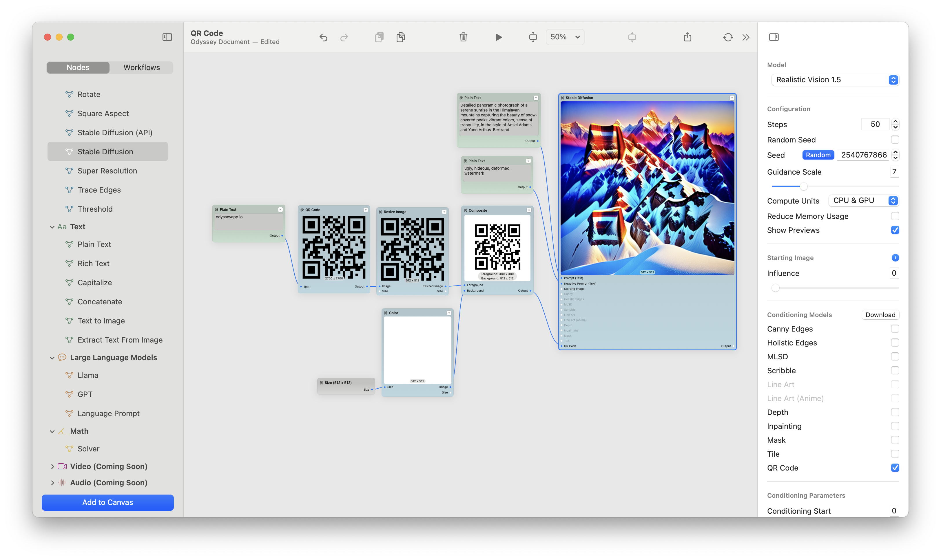941x560 pixels.
Task: Click the fit-to-canvas icon beside zoom
Action: (532, 37)
